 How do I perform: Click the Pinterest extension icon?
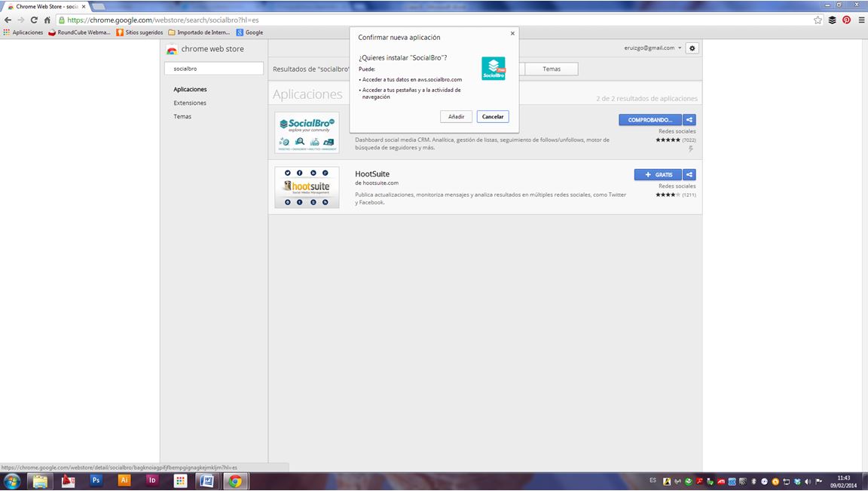846,20
